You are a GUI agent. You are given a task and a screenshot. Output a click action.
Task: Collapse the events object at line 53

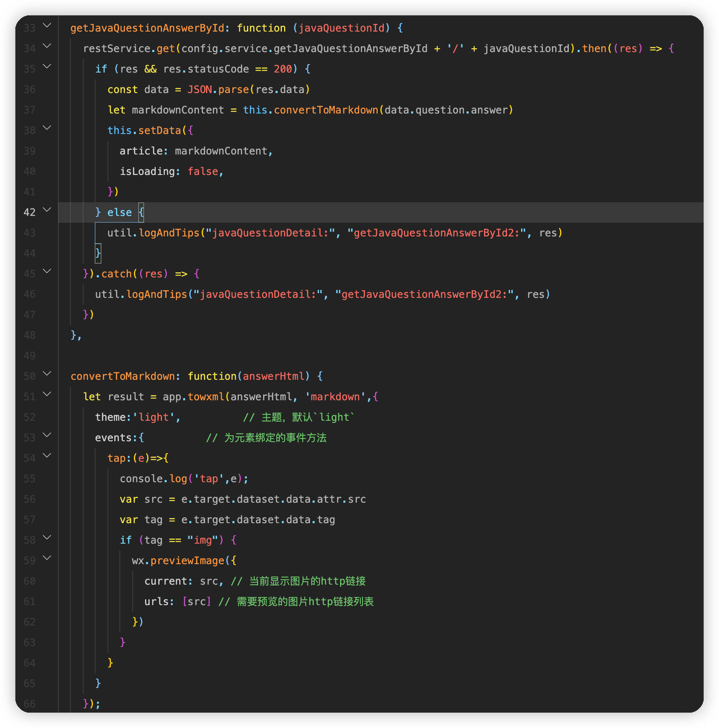click(47, 435)
